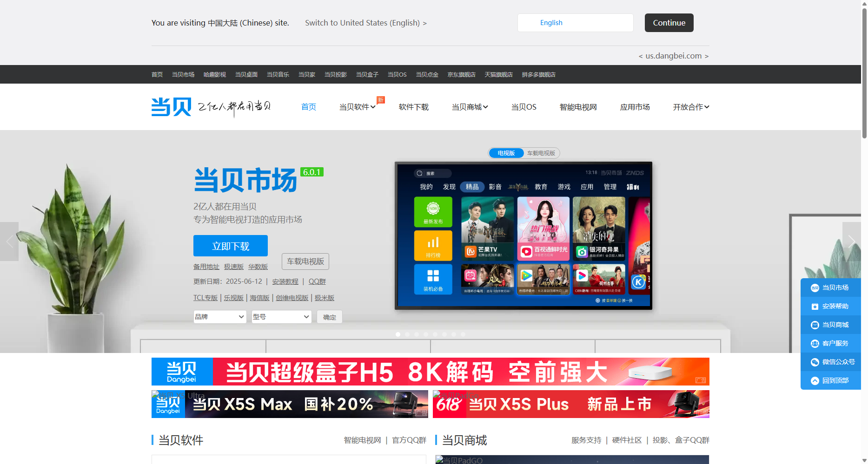Viewport: 868px width, 464px height.
Task: Expand 当贝商城 navigation dropdown
Action: (x=470, y=107)
